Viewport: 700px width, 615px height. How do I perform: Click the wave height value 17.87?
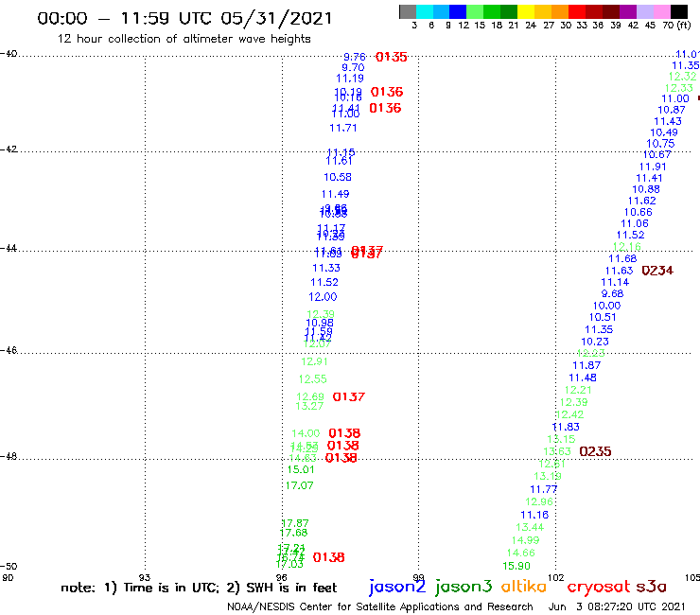[x=295, y=523]
